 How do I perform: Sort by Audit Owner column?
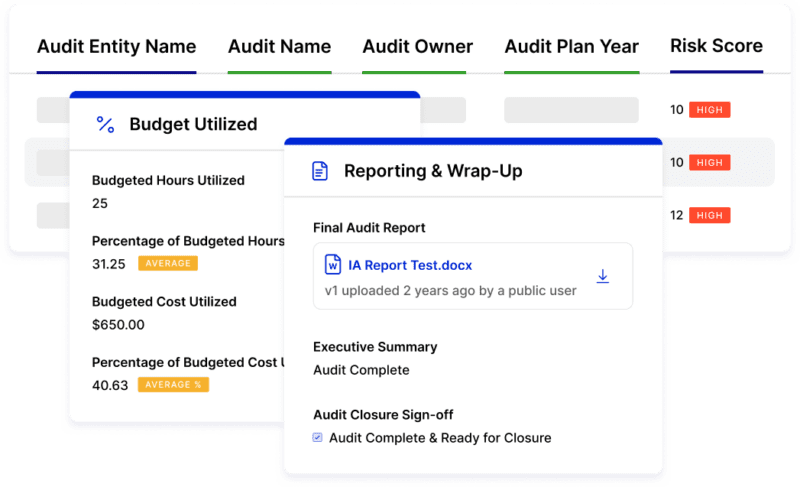pos(417,46)
